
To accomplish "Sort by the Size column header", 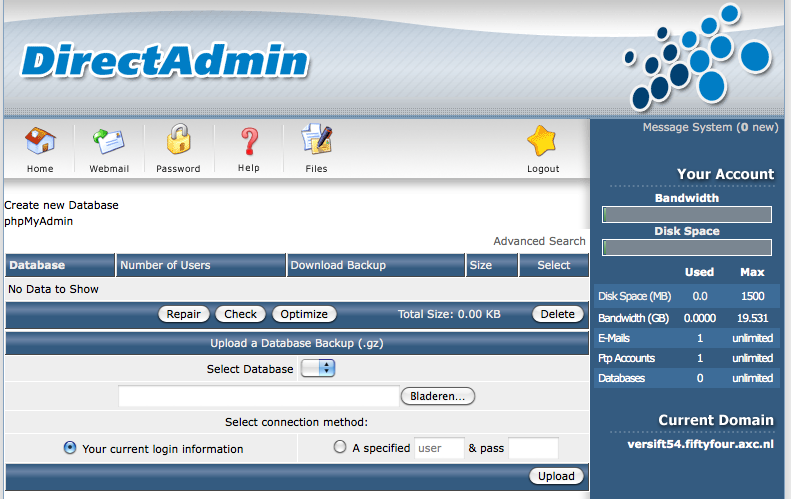I will [x=481, y=265].
